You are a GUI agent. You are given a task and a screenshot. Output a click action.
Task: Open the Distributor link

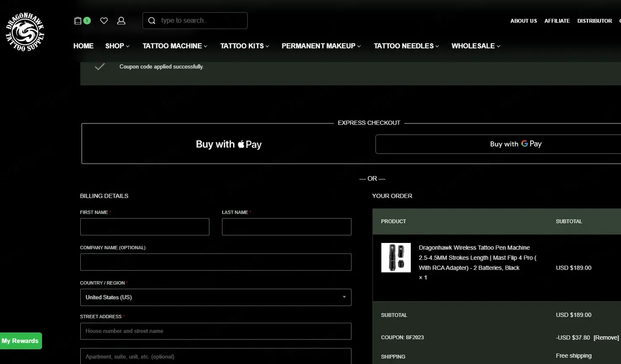(595, 21)
